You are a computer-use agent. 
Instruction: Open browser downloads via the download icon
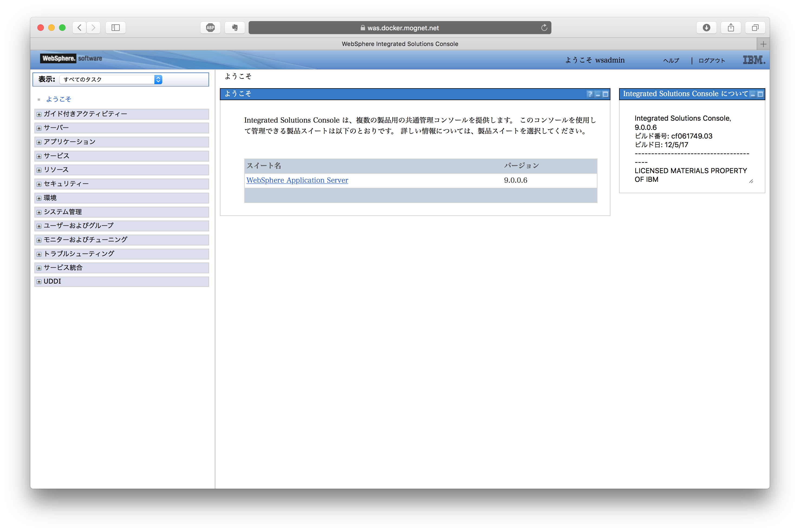707,28
